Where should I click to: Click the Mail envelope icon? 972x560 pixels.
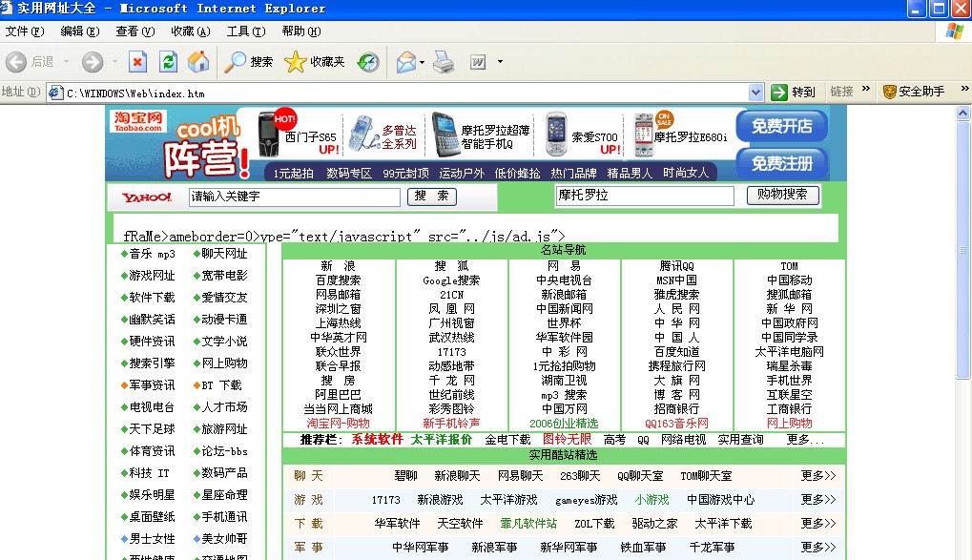pyautogui.click(x=406, y=62)
